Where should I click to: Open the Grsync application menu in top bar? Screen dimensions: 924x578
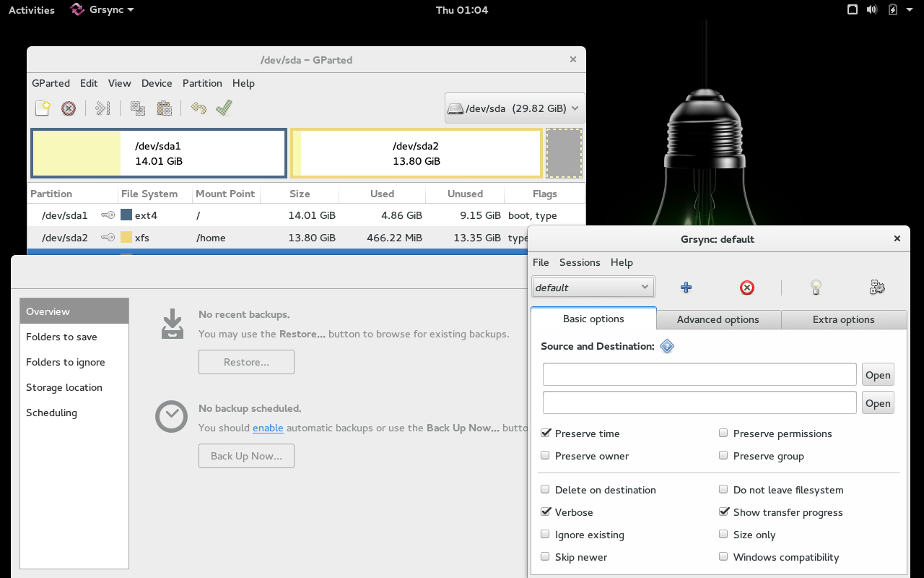[103, 10]
